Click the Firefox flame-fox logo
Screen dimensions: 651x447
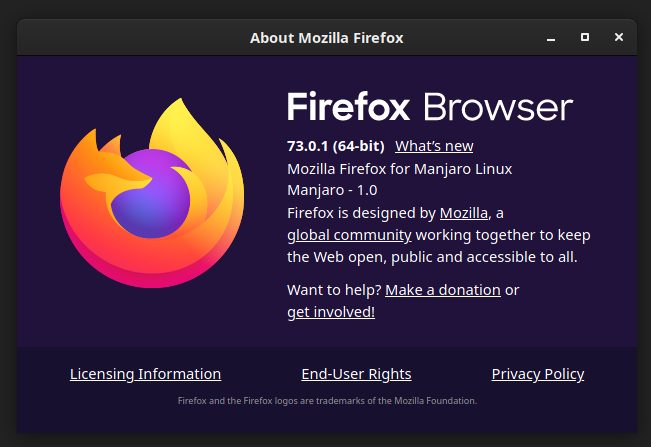tap(152, 193)
